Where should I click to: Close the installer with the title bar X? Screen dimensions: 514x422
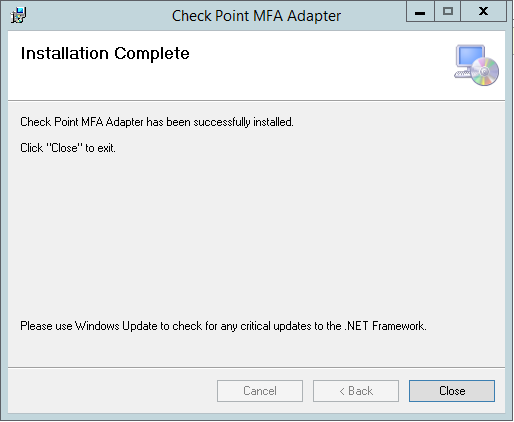coord(483,12)
